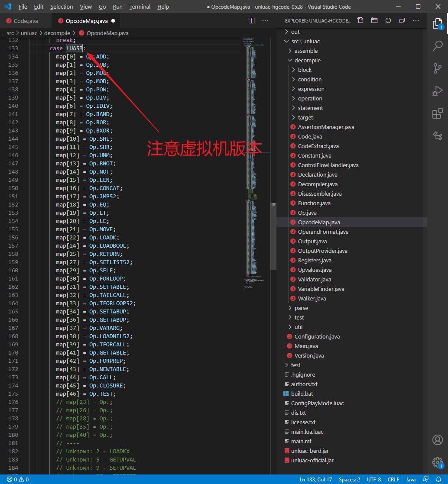Open Decompiler.java in Explorer
The height and width of the screenshot is (484, 448).
318,184
